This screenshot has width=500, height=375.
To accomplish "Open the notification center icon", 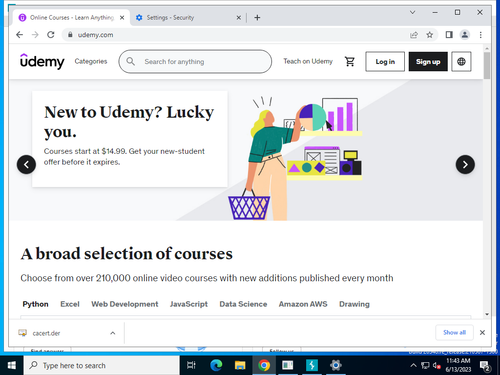I will [x=485, y=366].
